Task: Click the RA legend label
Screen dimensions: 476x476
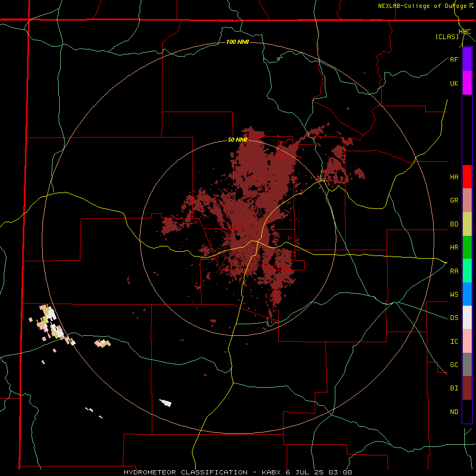Action: pos(454,271)
